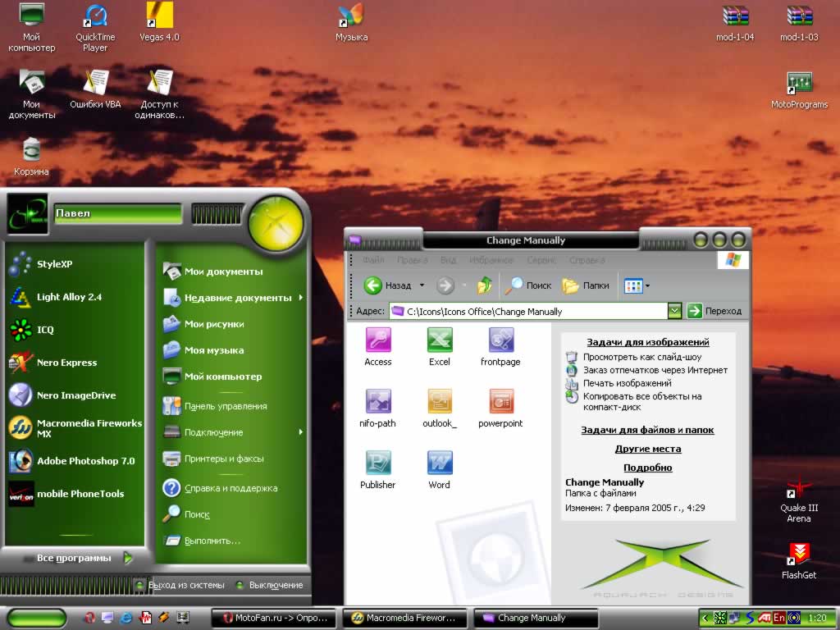Image resolution: width=840 pixels, height=630 pixels.
Task: Select the outlook_ icon file
Action: tap(440, 409)
